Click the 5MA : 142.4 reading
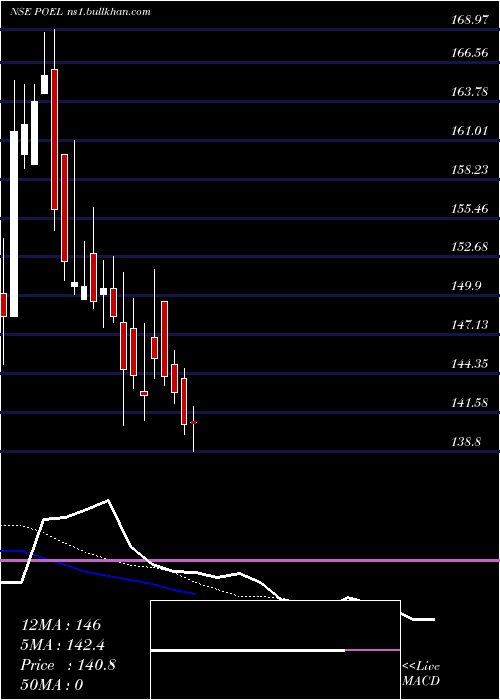The width and height of the screenshot is (500, 700). pyautogui.click(x=65, y=645)
